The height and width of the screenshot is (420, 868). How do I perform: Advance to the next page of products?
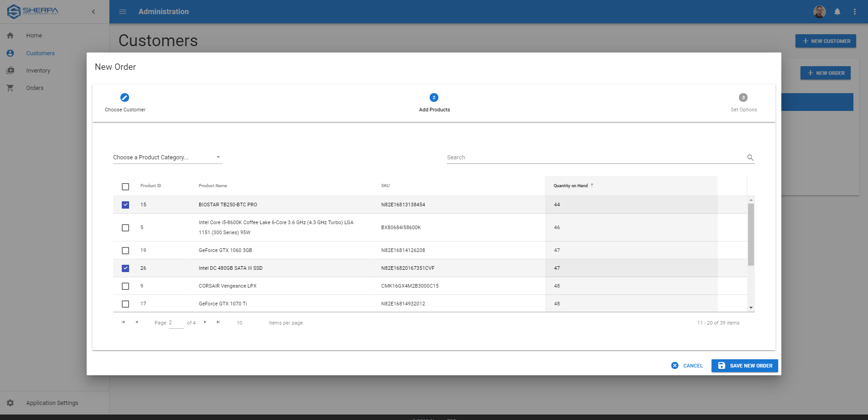coord(205,322)
